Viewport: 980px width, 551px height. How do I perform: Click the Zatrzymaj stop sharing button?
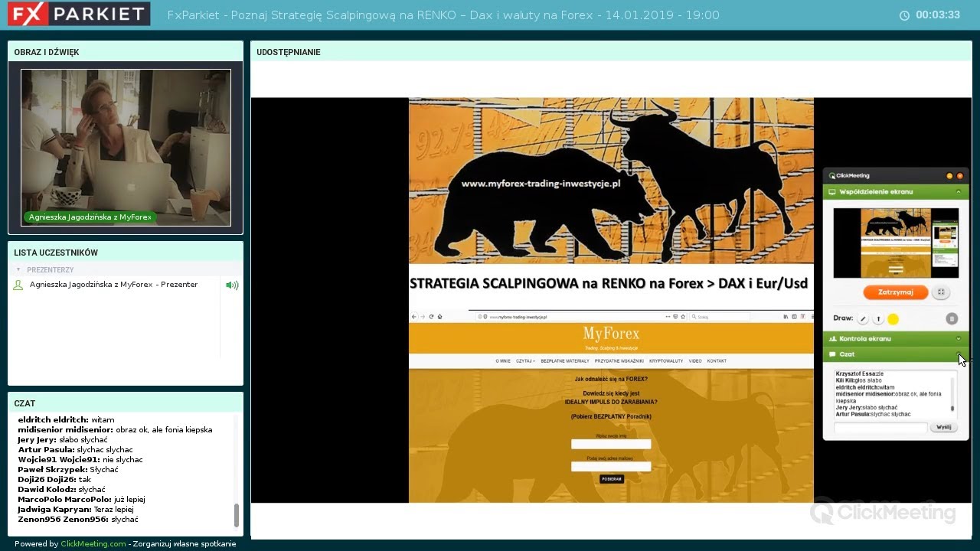[x=896, y=292]
